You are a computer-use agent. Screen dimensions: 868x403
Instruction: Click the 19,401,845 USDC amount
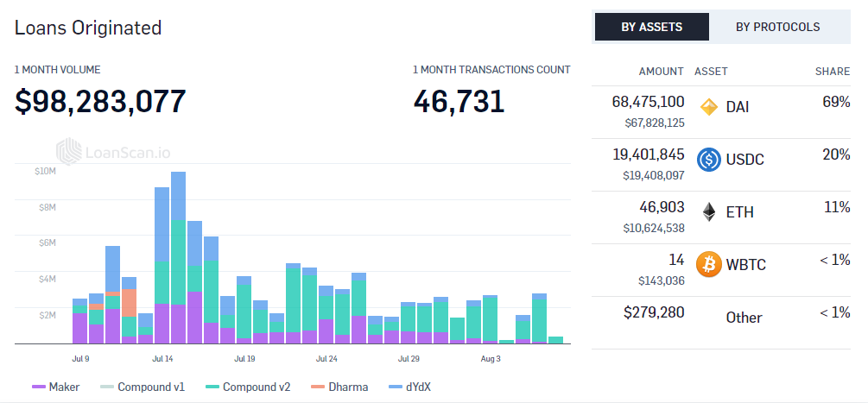[649, 154]
